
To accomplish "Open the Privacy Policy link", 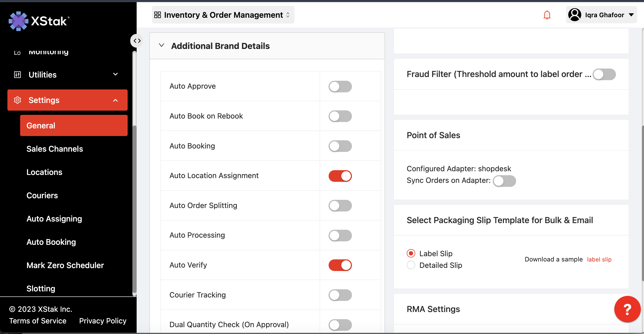I will click(x=103, y=321).
